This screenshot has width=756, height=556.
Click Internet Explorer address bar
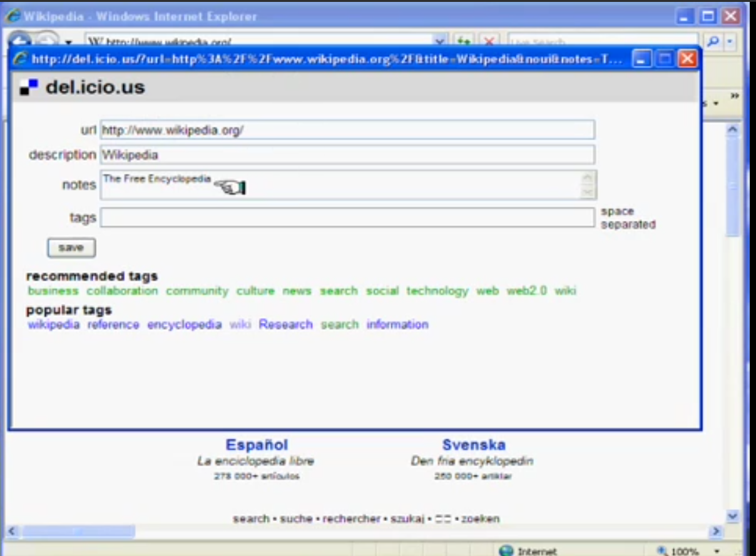coord(260,41)
